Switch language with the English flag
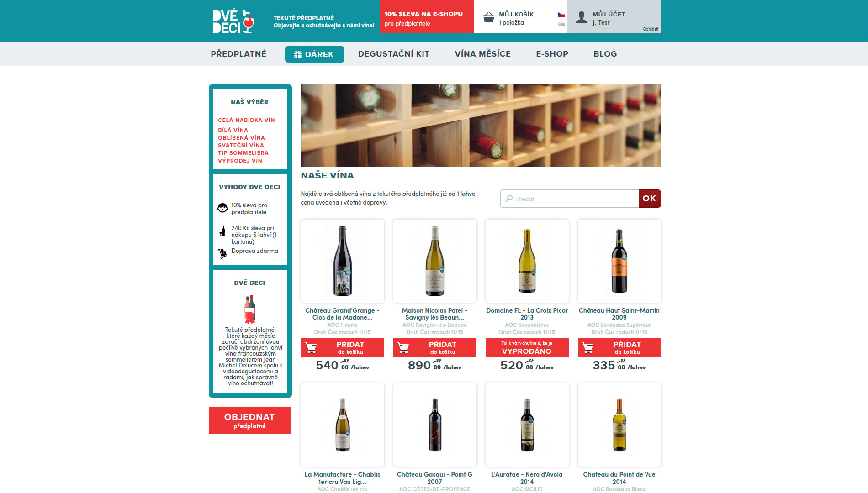 [561, 24]
